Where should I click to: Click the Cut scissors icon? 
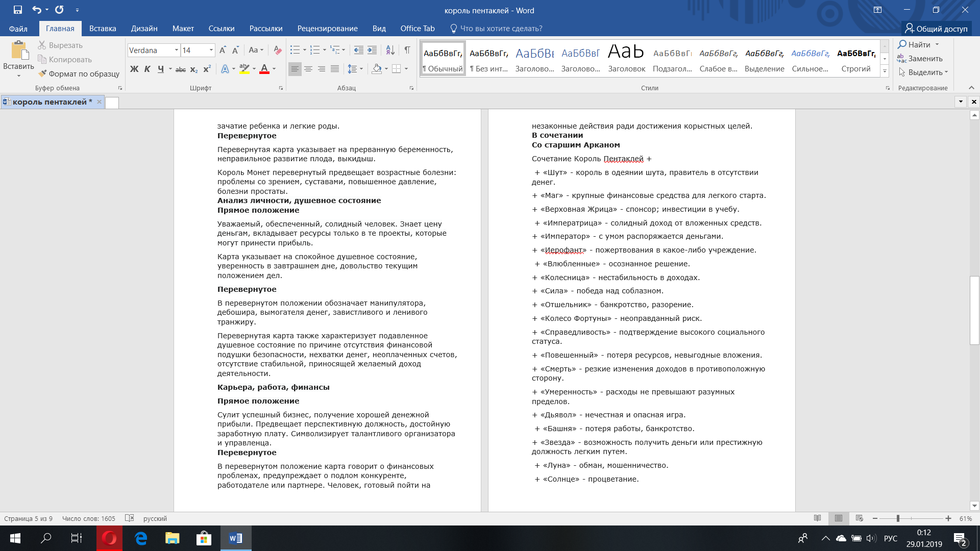[x=42, y=45]
